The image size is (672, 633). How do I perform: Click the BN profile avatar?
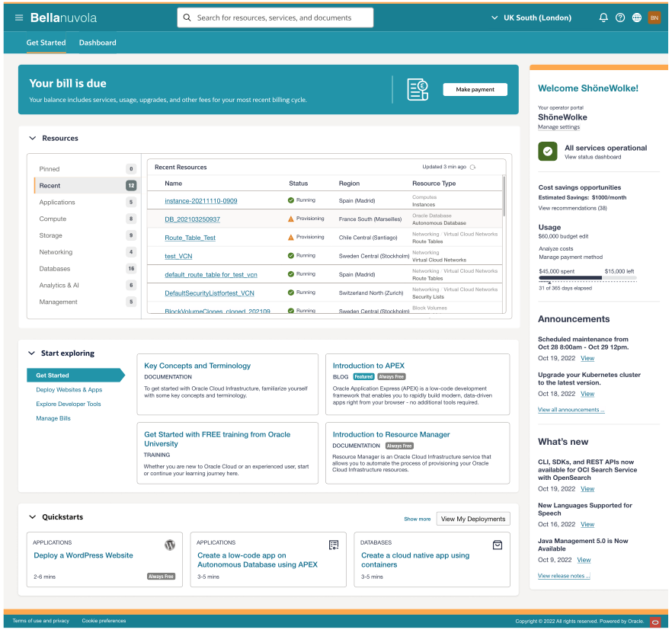tap(656, 17)
